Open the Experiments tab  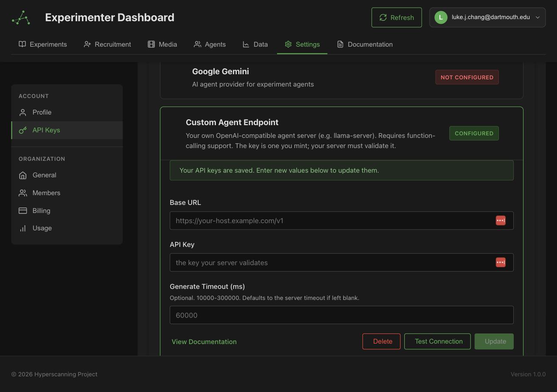(x=42, y=44)
